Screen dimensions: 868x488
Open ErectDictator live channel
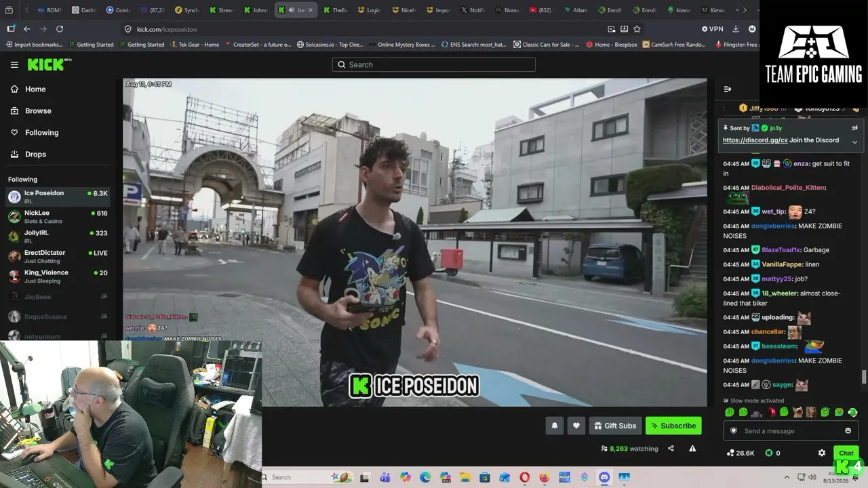tap(58, 256)
